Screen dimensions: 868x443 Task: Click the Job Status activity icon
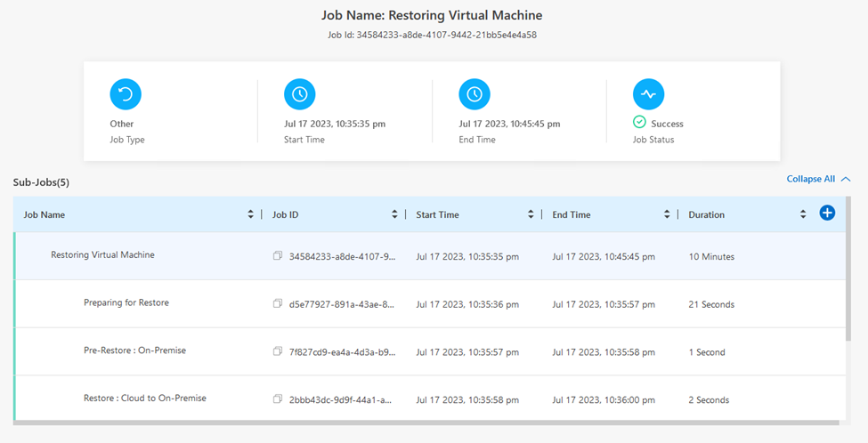[648, 94]
